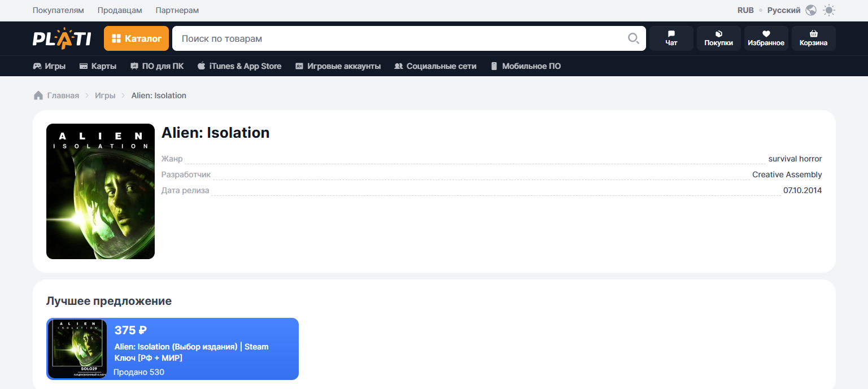The image size is (868, 389).
Task: Open the Чат button
Action: (x=671, y=38)
